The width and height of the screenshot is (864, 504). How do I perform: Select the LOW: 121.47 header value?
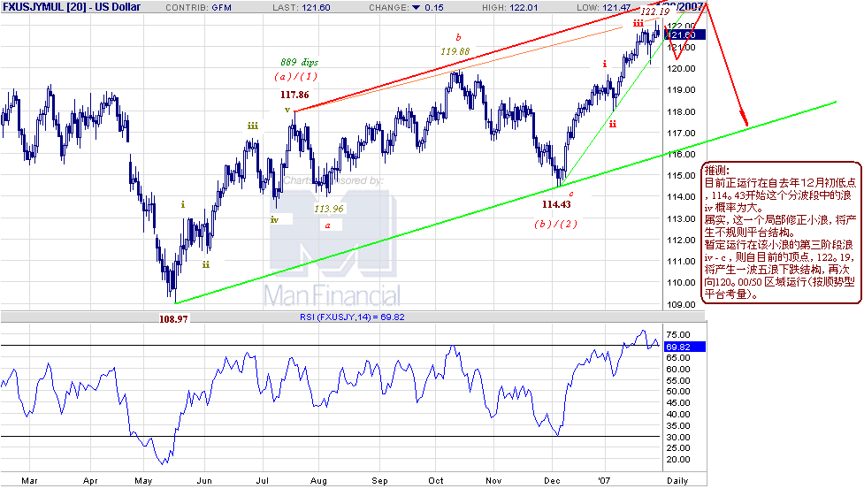(x=603, y=8)
